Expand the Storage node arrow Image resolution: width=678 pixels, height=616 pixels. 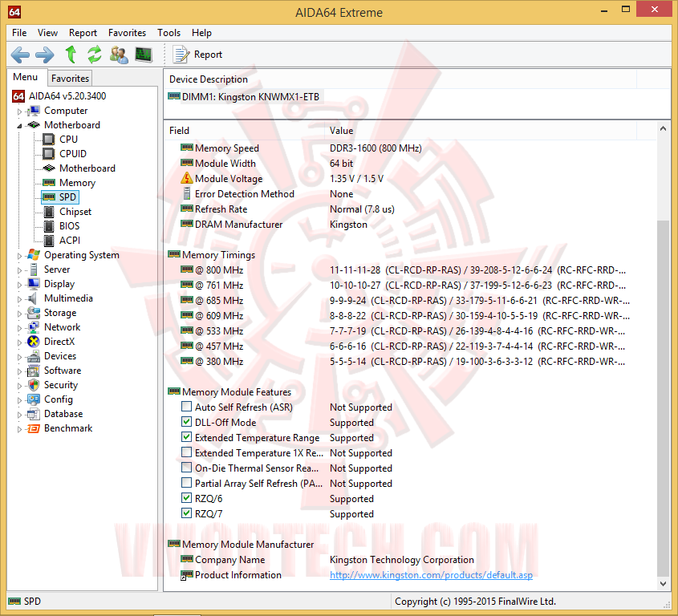point(19,314)
